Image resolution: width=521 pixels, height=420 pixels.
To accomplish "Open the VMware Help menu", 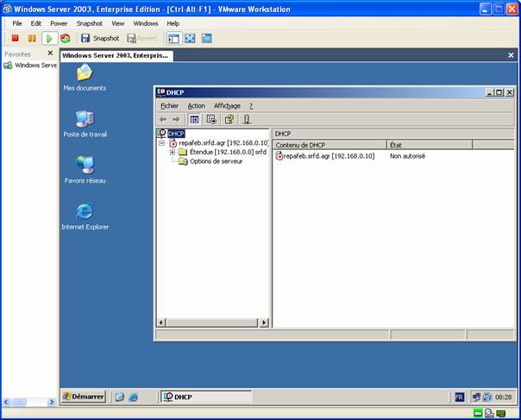I will (173, 23).
